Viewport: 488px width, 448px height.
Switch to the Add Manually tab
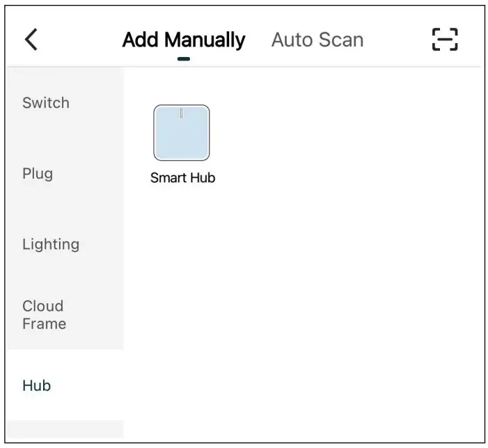click(x=184, y=40)
